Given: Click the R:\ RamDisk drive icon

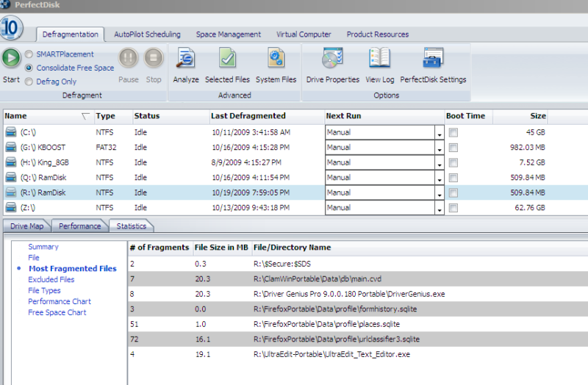Looking at the screenshot, I should point(11,192).
